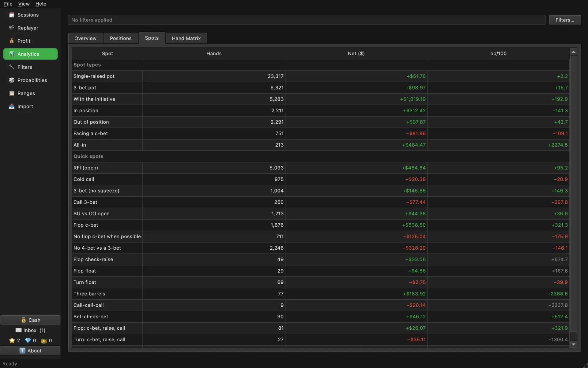
Task: Select the Three barrels row
Action: coord(321,294)
